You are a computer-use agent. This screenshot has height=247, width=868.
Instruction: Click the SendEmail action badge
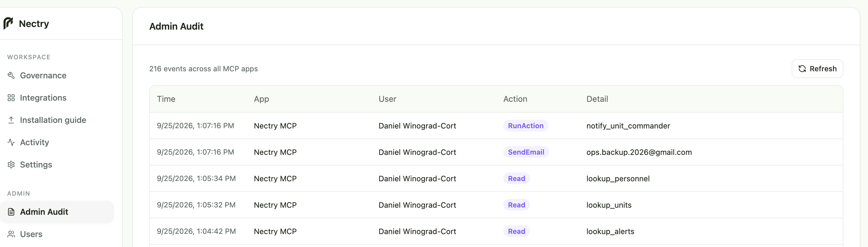click(526, 152)
